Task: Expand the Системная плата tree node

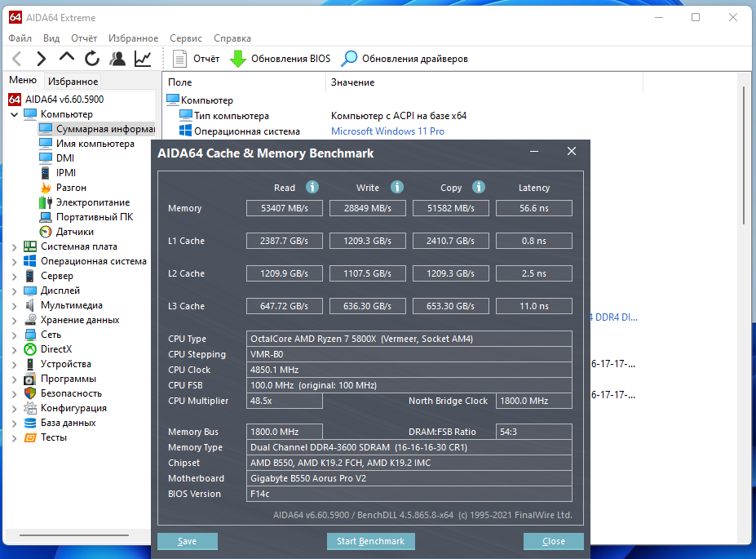Action: coord(15,247)
